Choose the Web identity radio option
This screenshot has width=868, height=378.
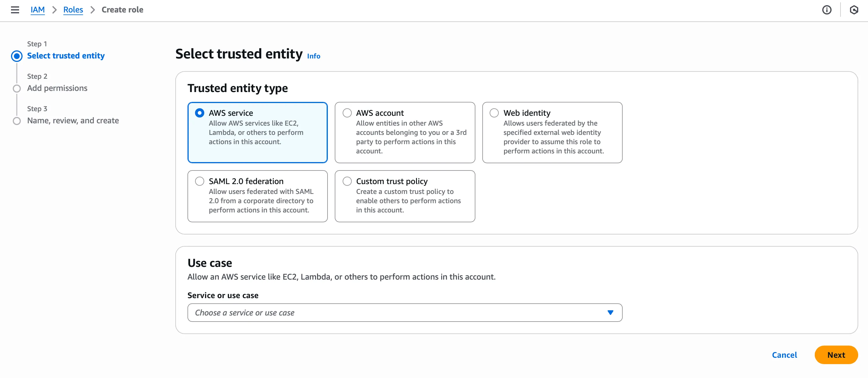click(494, 113)
